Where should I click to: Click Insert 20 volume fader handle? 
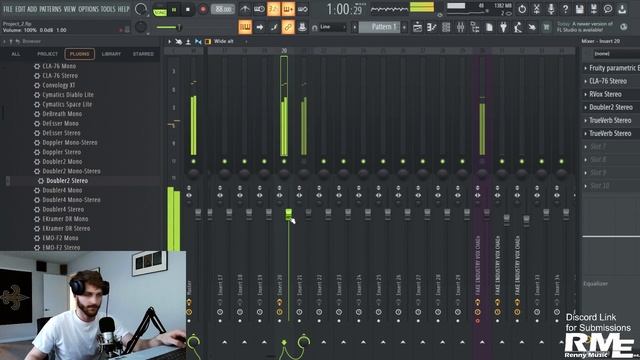(x=289, y=213)
